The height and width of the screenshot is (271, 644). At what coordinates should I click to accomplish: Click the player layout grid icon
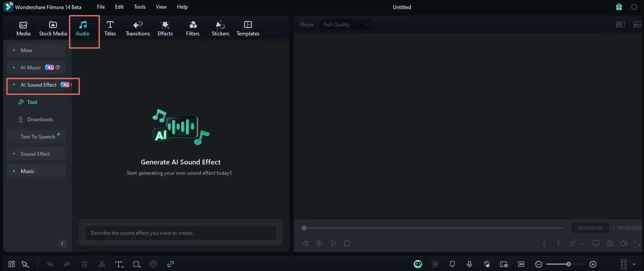(x=620, y=25)
